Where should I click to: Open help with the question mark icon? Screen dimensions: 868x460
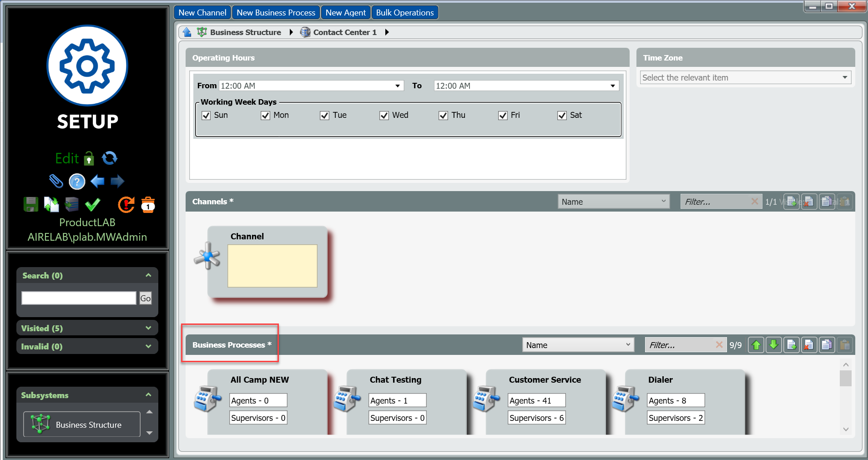tap(77, 182)
